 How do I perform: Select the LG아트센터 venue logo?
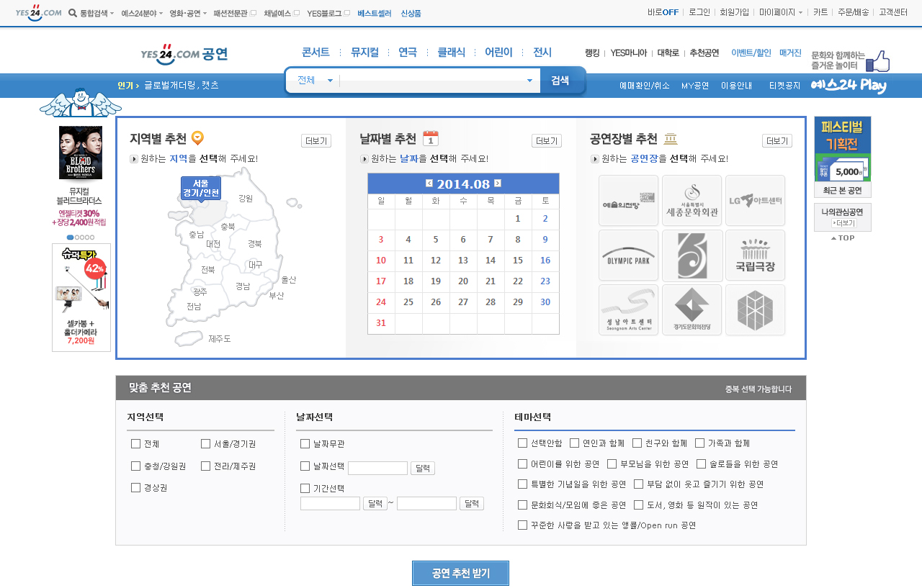coord(755,201)
